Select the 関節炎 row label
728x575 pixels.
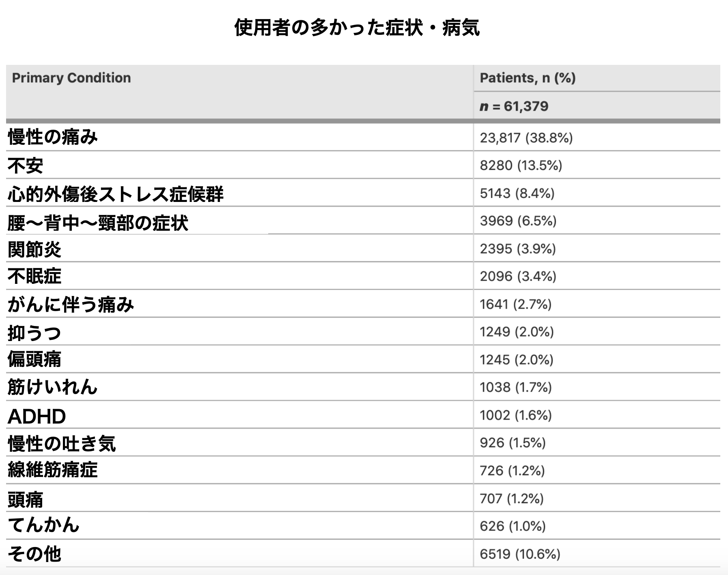pos(34,249)
